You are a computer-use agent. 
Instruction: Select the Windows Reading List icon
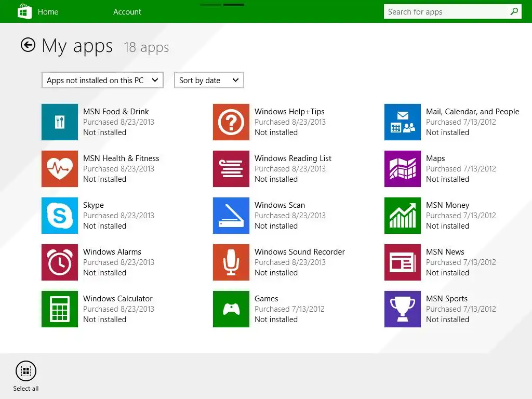click(231, 169)
